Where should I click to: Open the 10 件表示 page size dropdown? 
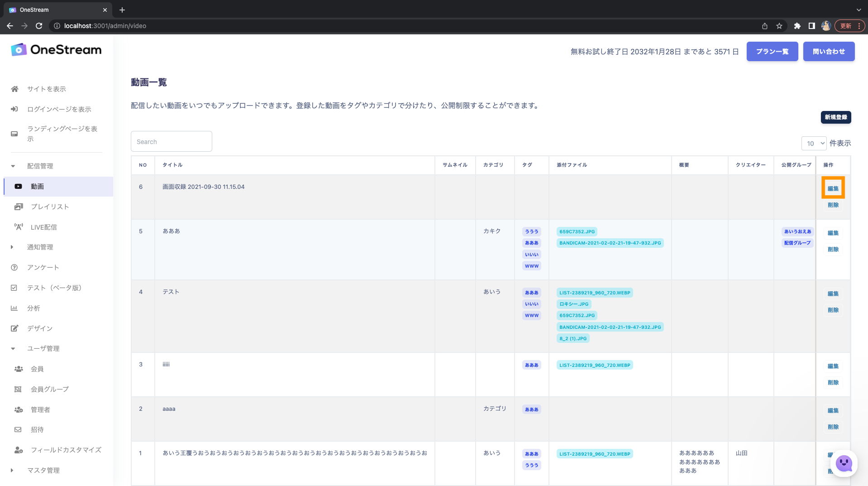(x=814, y=143)
